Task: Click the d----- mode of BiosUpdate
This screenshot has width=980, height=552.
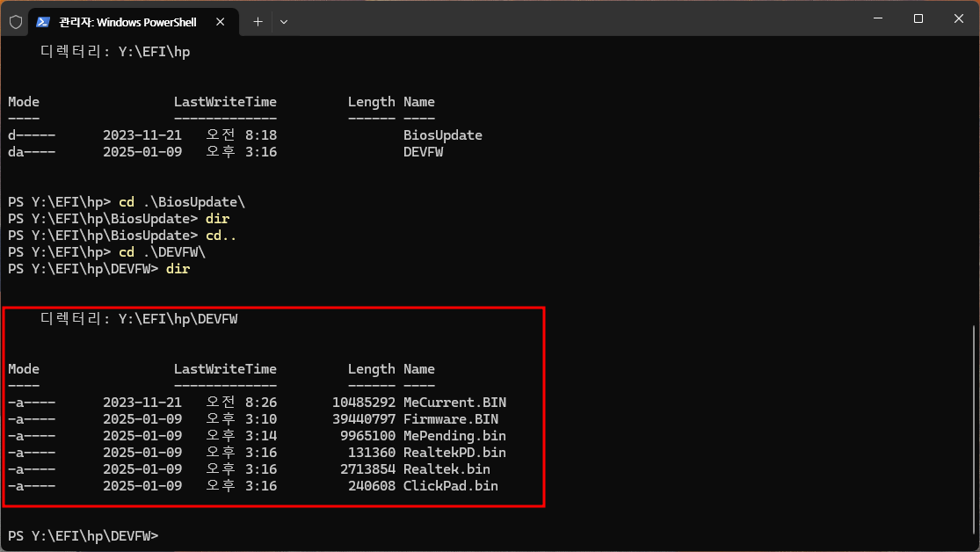Action: coord(32,135)
